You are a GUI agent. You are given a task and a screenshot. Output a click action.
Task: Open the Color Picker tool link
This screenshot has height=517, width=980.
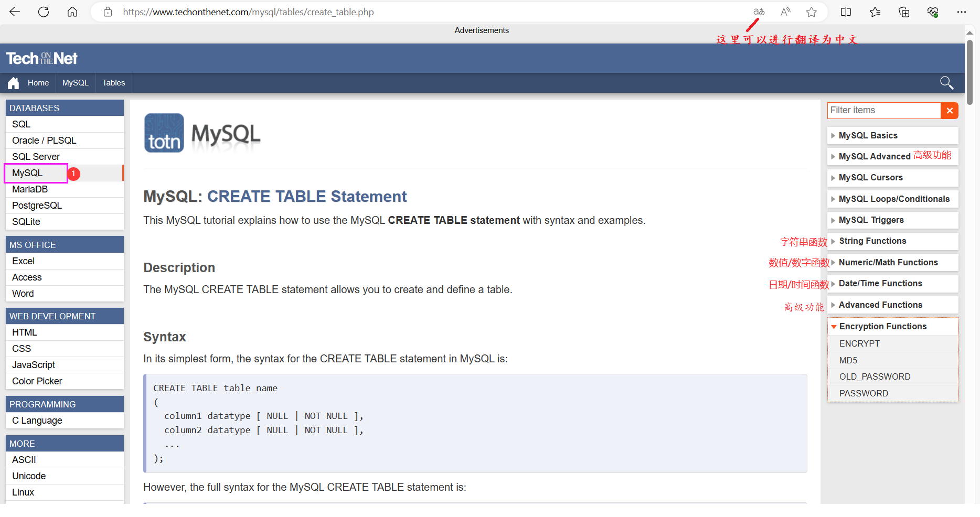65,381
